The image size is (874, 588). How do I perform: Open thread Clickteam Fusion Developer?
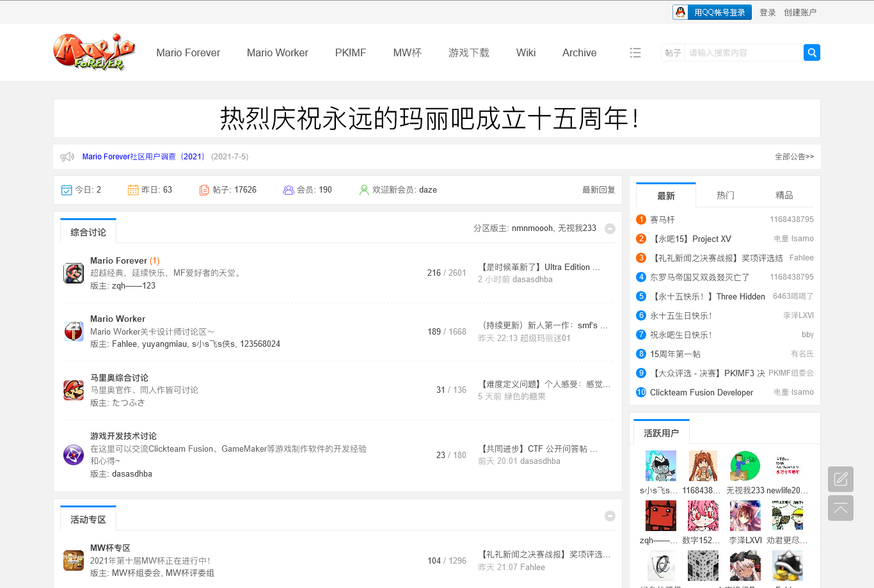click(701, 392)
